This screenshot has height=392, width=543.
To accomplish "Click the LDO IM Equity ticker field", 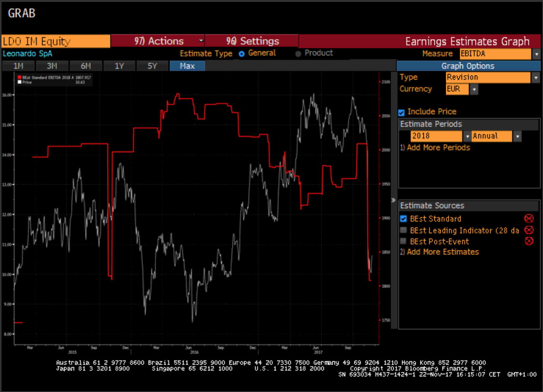I will tap(56, 41).
